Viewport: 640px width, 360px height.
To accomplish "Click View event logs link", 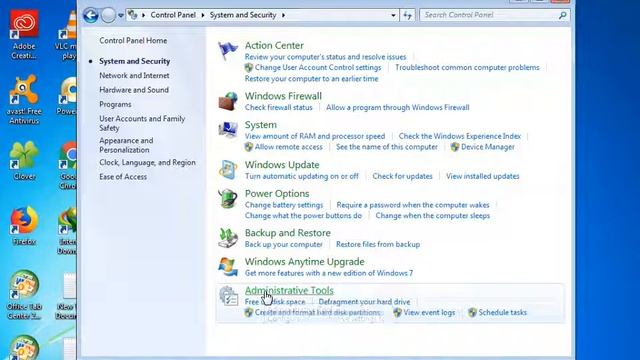I will tap(429, 312).
